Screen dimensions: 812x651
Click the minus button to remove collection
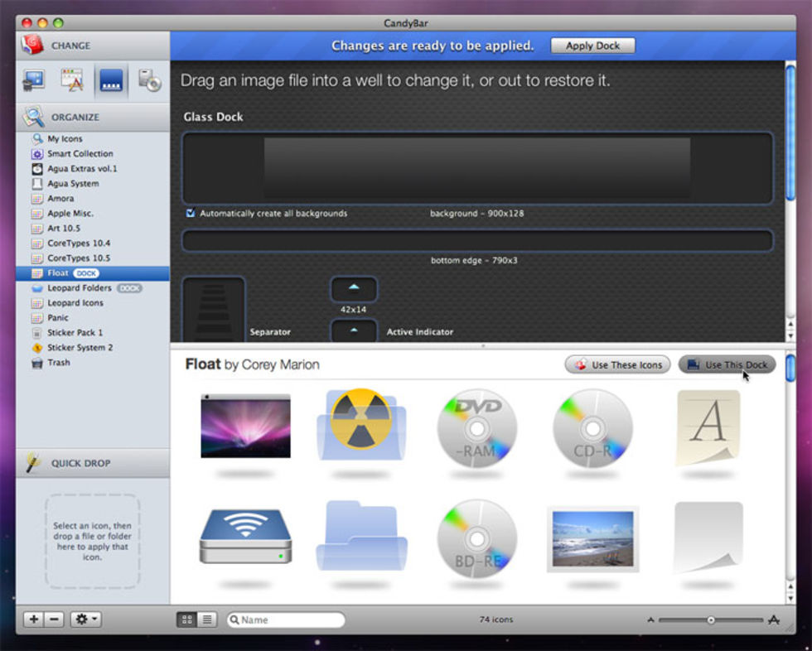point(55,620)
